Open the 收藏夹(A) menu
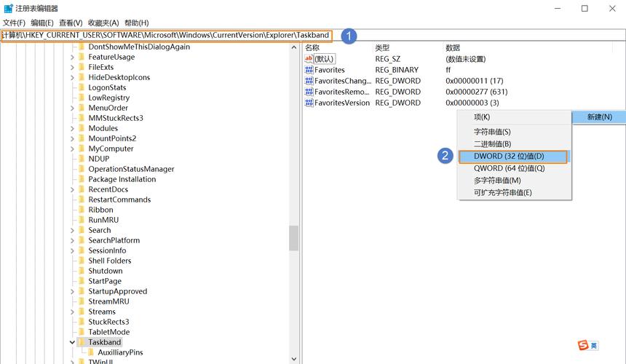This screenshot has height=364, width=626. coord(103,23)
